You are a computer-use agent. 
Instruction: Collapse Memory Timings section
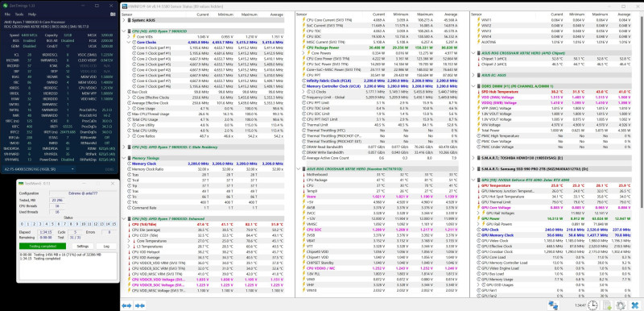point(124,158)
